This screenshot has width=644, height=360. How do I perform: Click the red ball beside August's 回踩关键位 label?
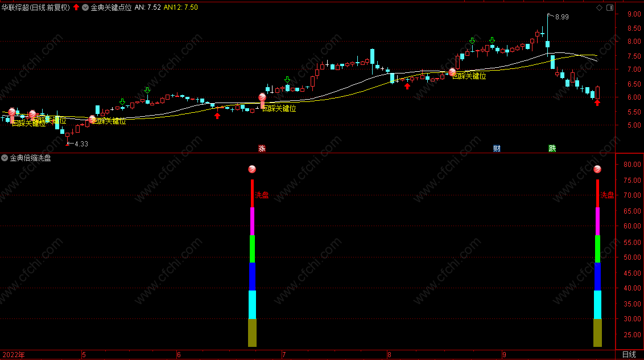(452, 72)
